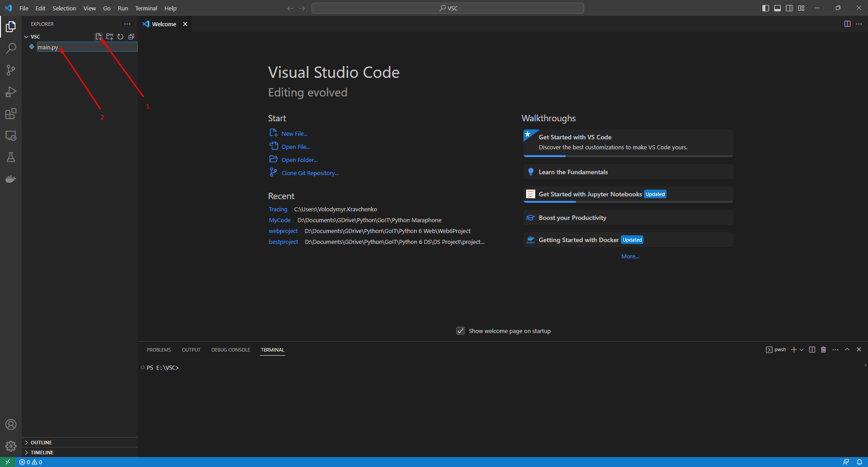Switch to OUTPUT panel tab

click(x=191, y=350)
